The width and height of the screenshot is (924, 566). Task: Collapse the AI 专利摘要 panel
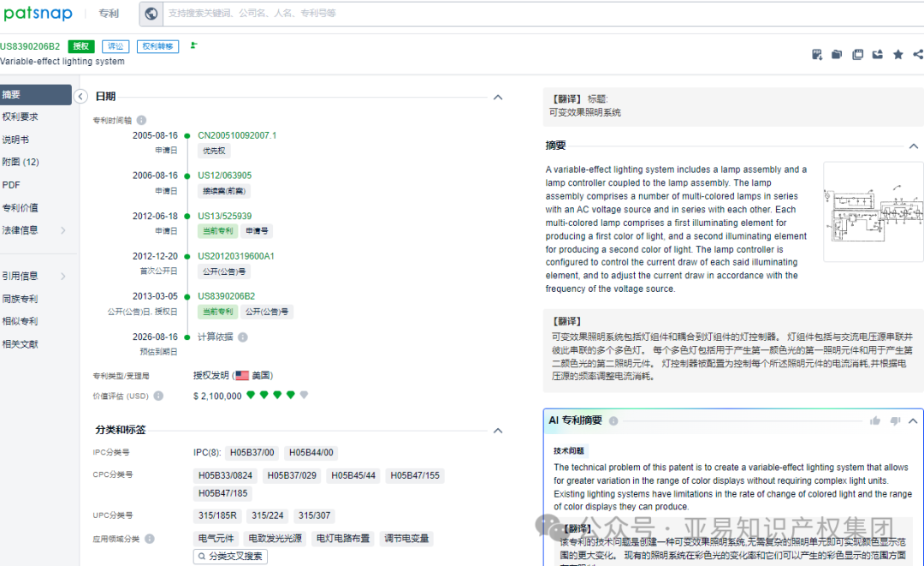[913, 420]
